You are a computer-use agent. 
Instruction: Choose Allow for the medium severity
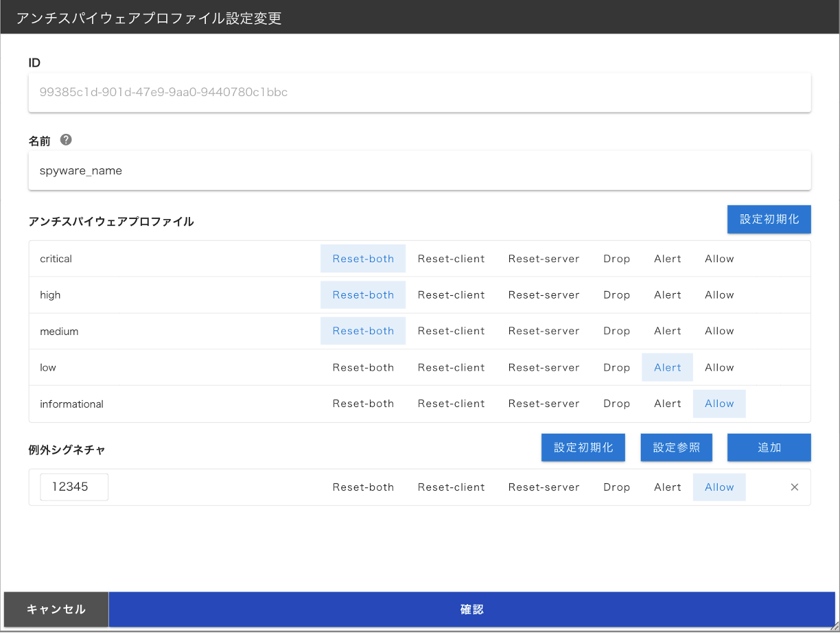[x=719, y=331]
